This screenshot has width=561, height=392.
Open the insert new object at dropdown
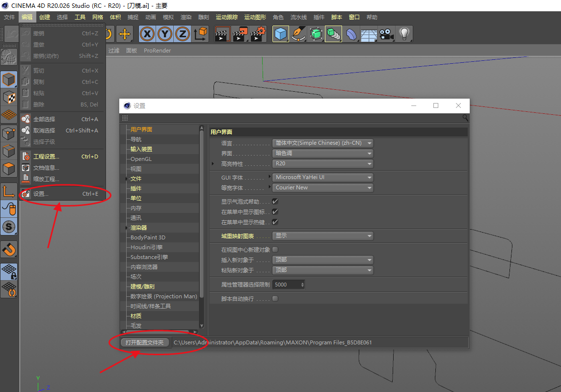pyautogui.click(x=323, y=260)
